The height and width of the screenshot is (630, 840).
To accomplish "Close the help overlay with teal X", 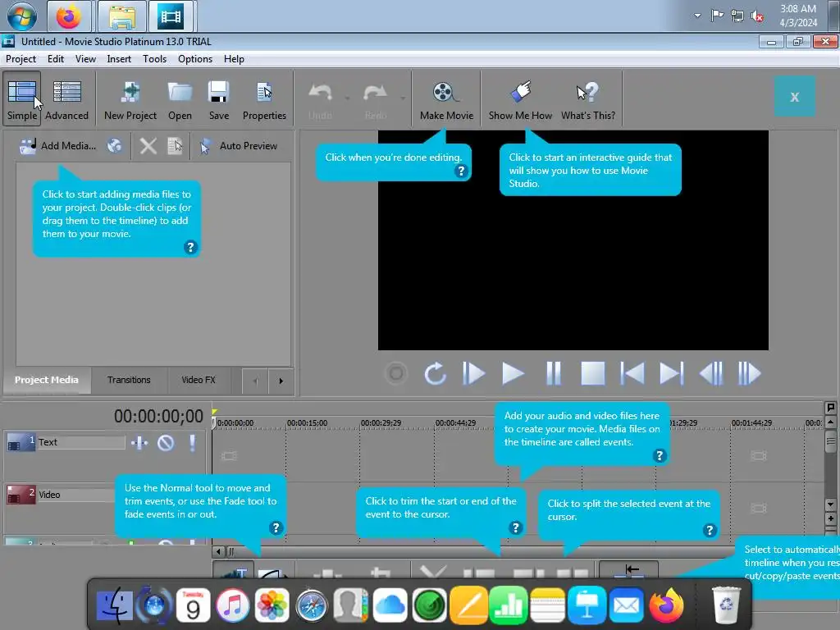I will coord(794,97).
